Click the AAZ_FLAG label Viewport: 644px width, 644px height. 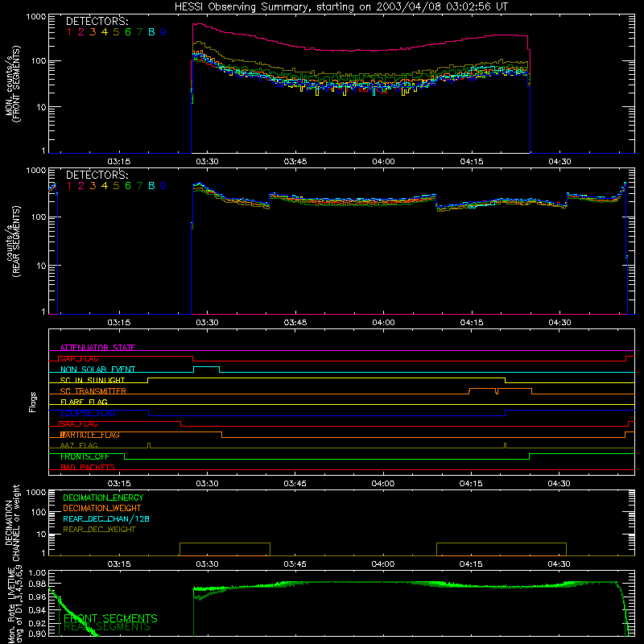(x=79, y=445)
